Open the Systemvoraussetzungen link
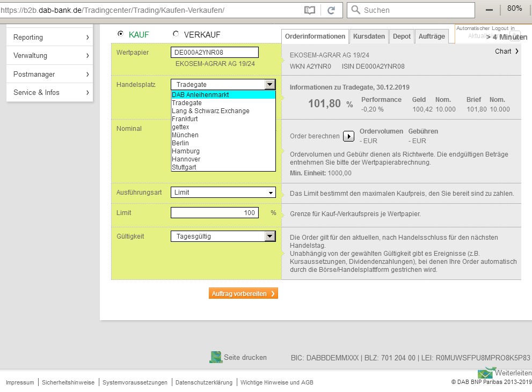 135,382
